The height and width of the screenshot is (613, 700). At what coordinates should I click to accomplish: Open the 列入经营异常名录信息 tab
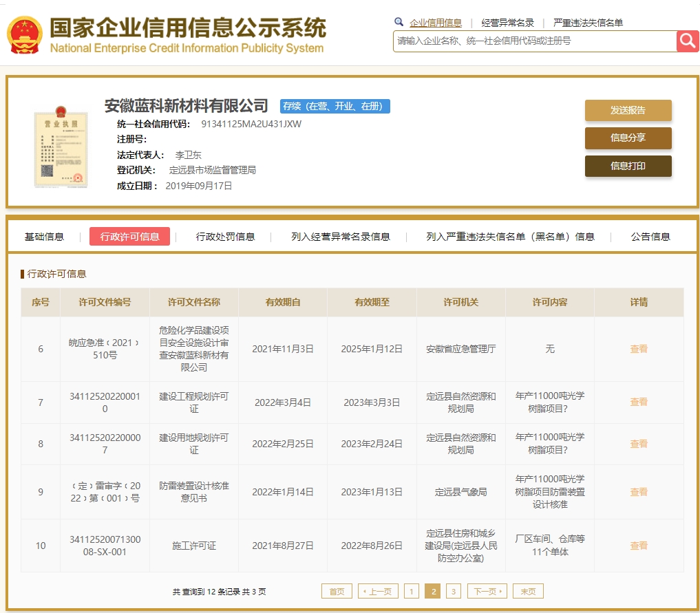(341, 237)
